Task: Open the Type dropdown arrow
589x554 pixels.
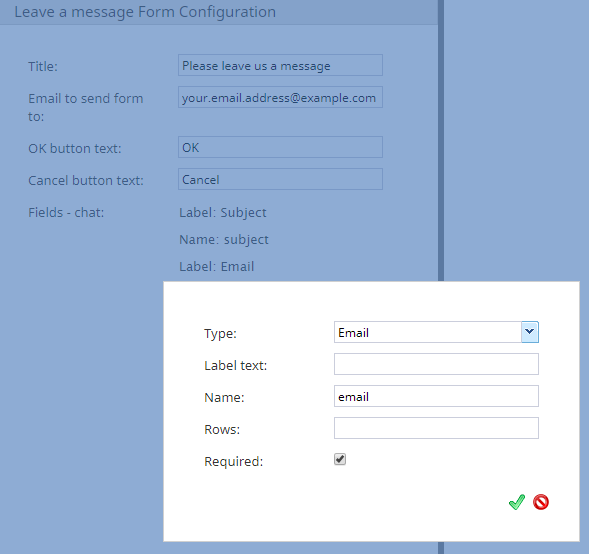Action: point(530,332)
